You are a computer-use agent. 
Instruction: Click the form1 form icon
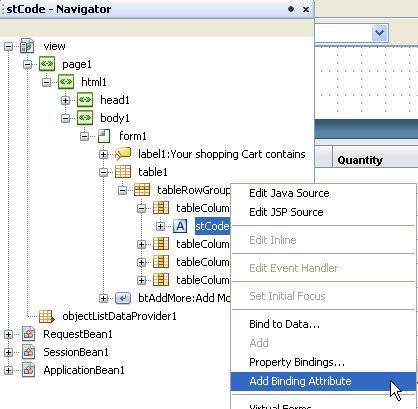click(104, 136)
